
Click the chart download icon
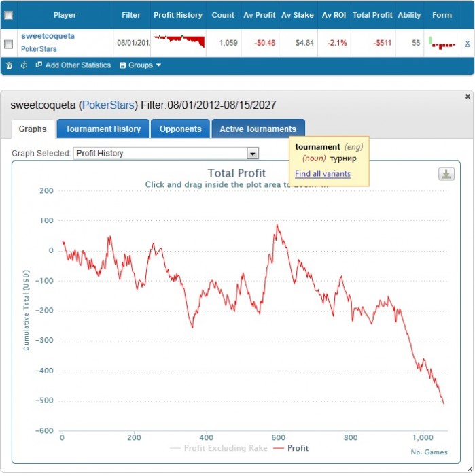click(x=446, y=174)
